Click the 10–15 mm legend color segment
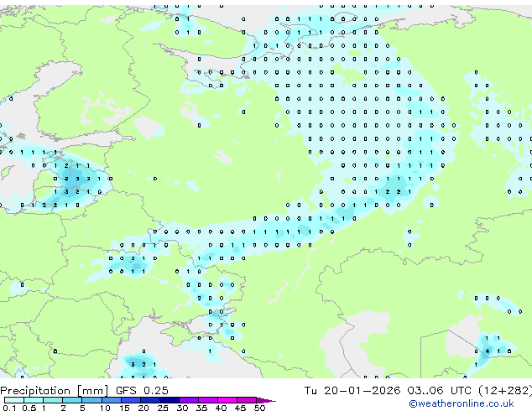This screenshot has height=411, width=532. pos(111,400)
